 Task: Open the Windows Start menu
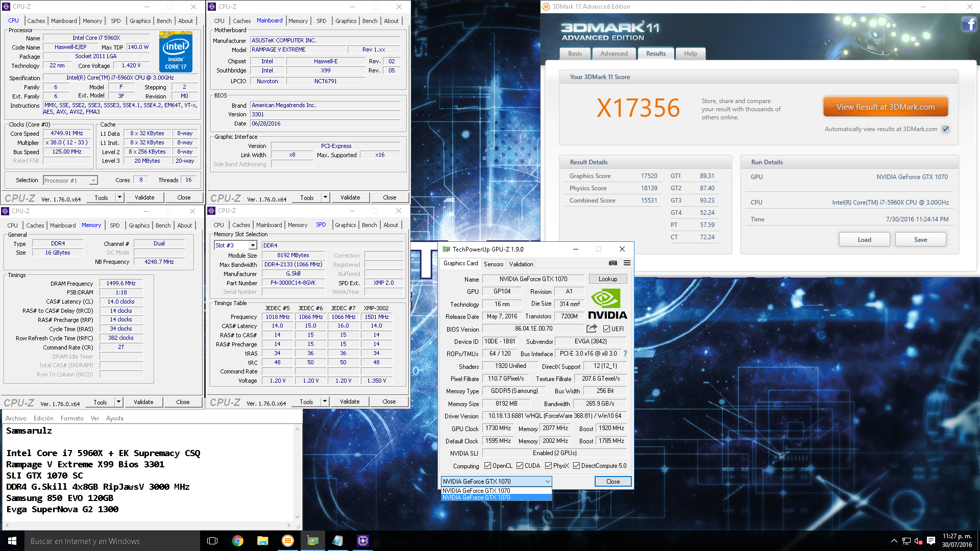12,541
